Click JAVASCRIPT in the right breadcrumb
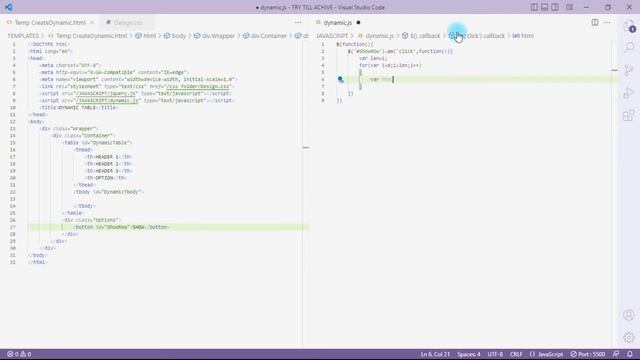Screen dimensions: 640x360 point(332,36)
